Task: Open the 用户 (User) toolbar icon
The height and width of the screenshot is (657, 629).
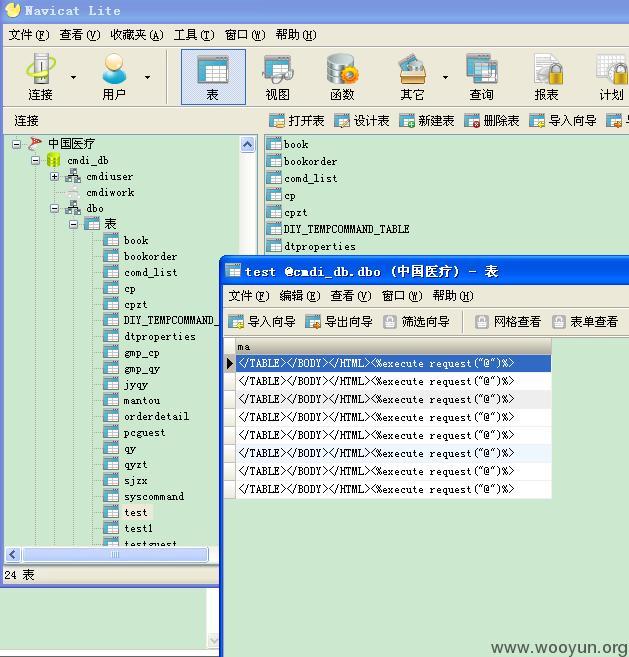Action: 114,77
